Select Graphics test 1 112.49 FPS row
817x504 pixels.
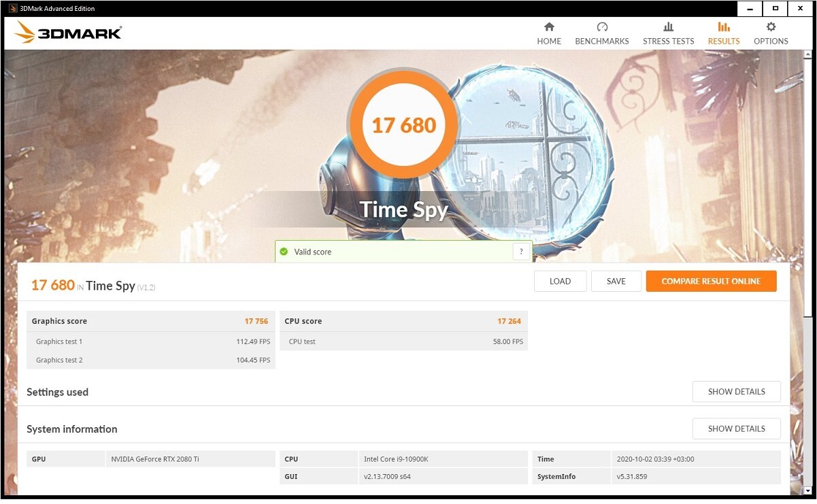[151, 341]
